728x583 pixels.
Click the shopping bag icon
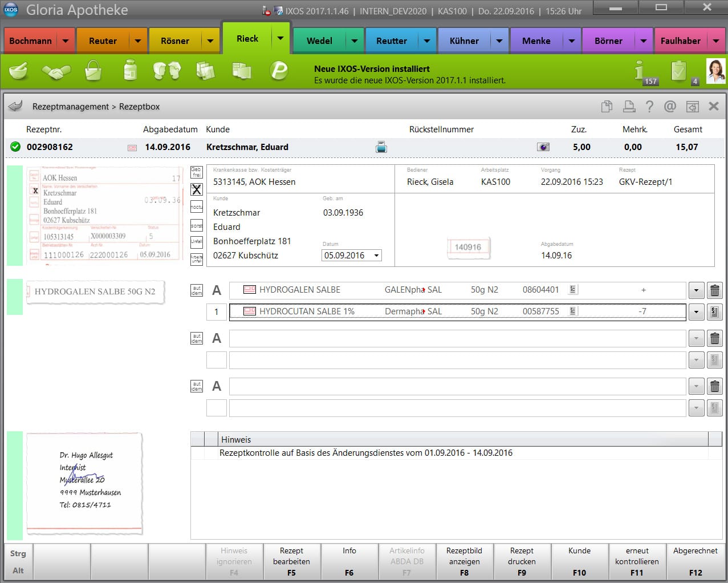click(x=93, y=71)
